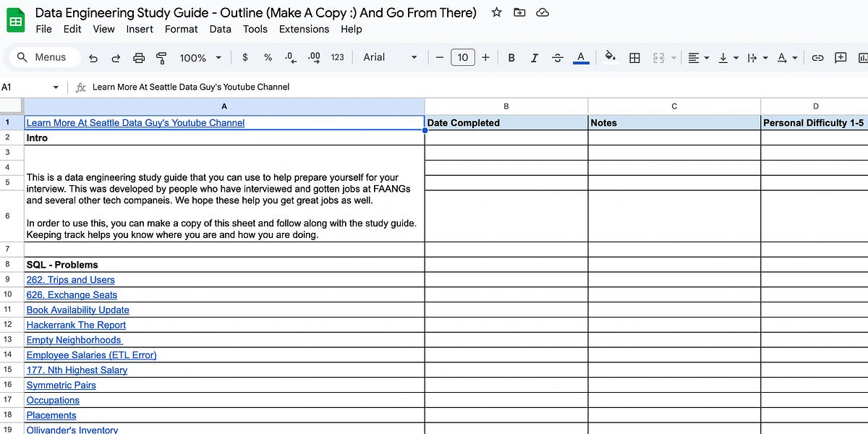This screenshot has height=434, width=868.
Task: Open the Arial font dropdown
Action: [x=390, y=57]
